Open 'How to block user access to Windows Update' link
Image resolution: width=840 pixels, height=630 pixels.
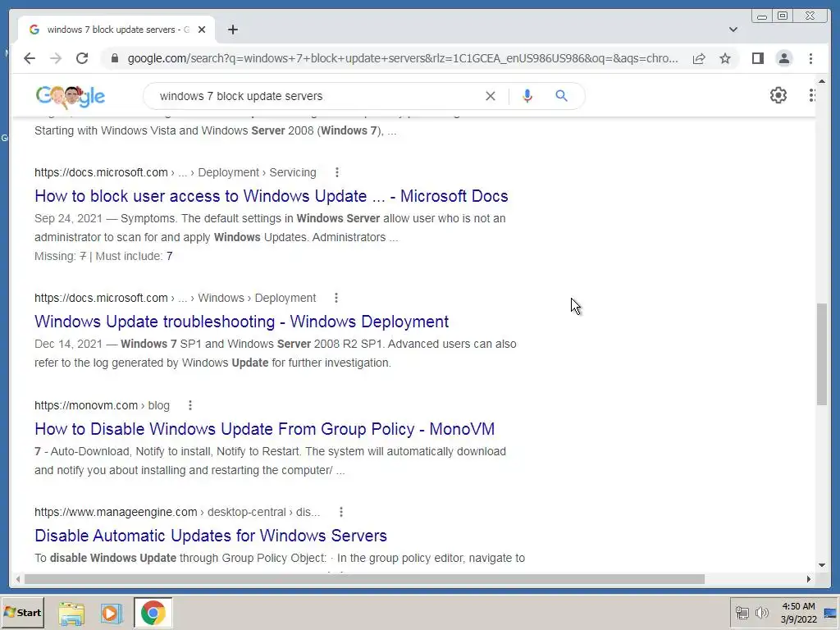[271, 196]
